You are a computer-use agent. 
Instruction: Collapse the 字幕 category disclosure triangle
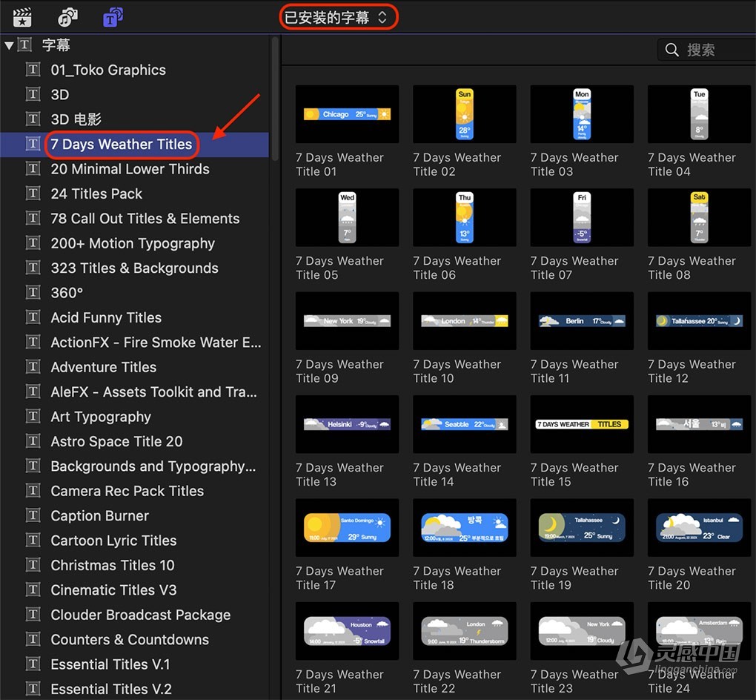coord(9,45)
